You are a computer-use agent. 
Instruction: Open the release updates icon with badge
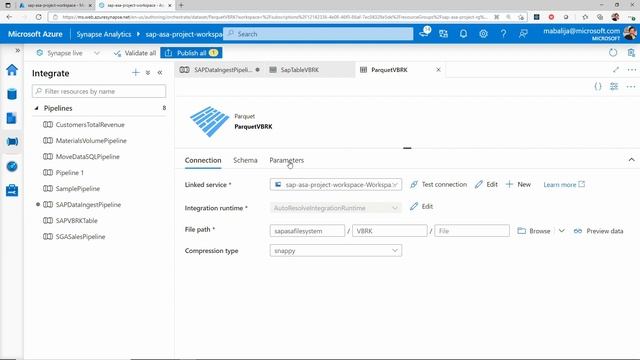tap(424, 33)
